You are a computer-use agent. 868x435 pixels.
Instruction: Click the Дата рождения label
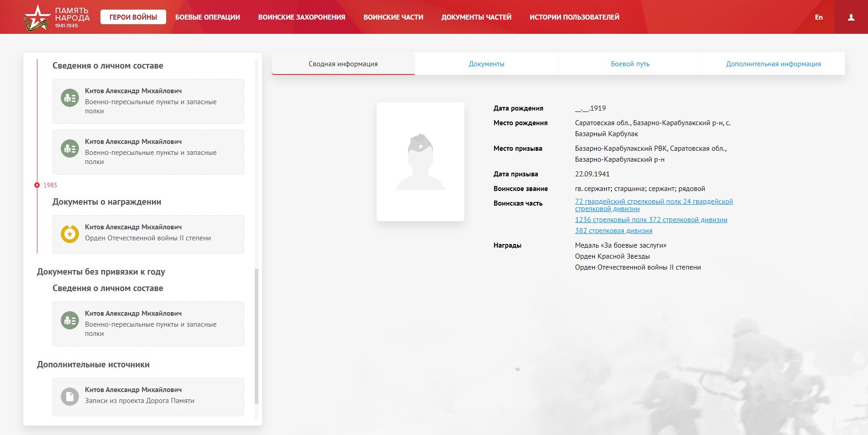518,108
